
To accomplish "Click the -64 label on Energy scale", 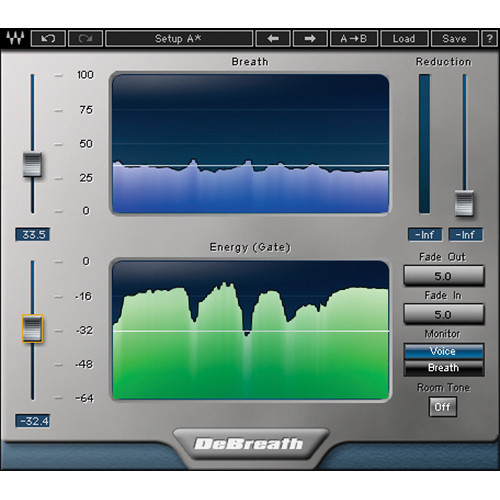I will click(x=84, y=398).
